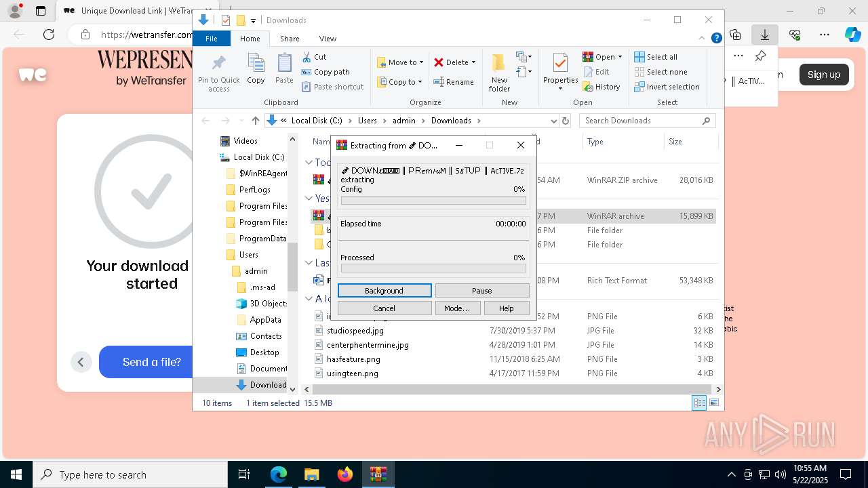Screen dimensions: 868x488
Task: Switch to details view icon
Action: (699, 403)
